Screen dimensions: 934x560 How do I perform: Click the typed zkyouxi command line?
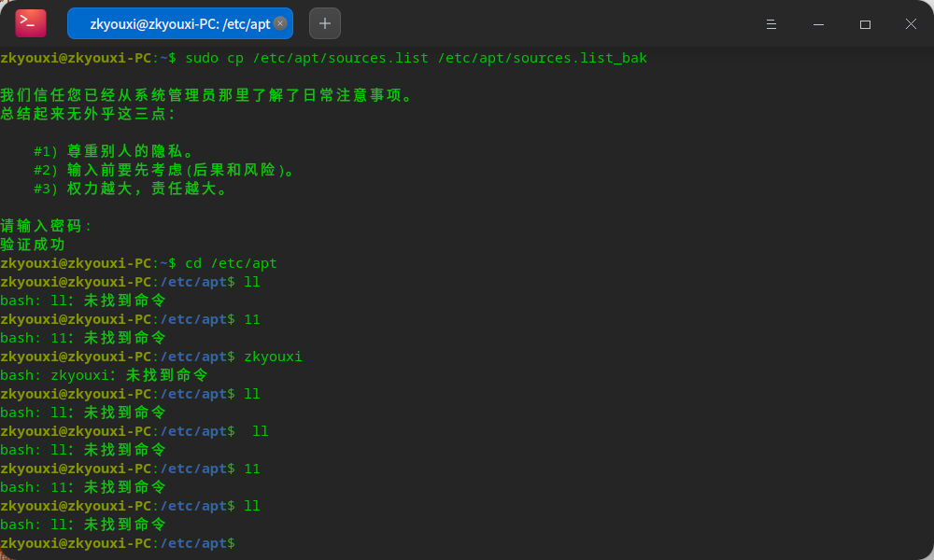[x=274, y=356]
